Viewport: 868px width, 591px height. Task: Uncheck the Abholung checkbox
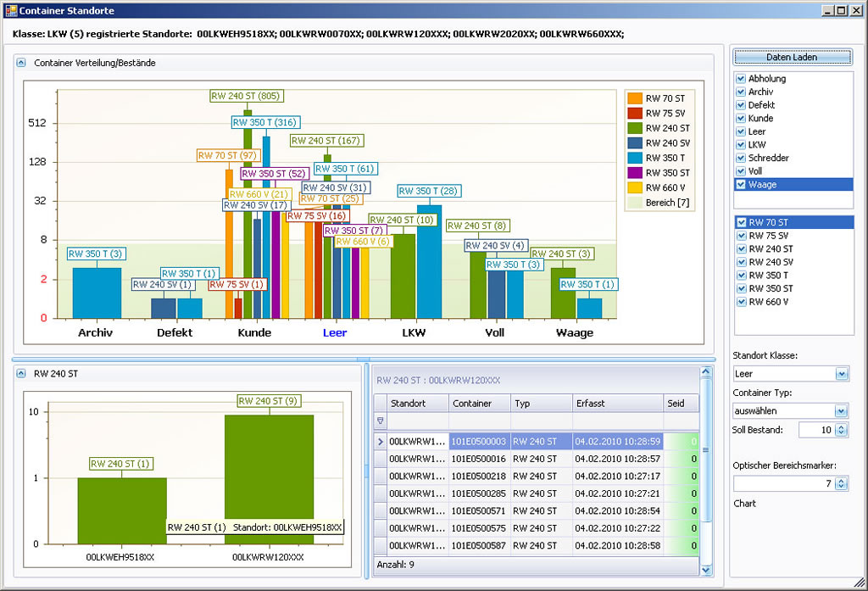click(741, 79)
